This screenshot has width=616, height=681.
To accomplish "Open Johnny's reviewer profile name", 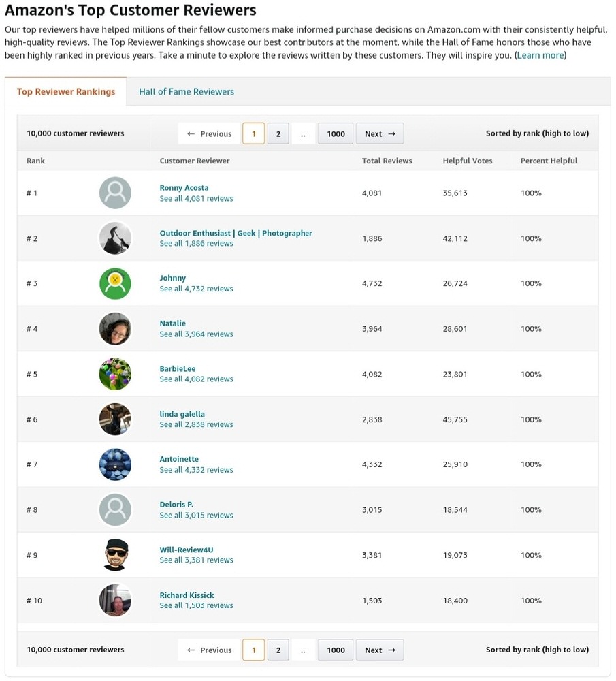I will [x=173, y=278].
